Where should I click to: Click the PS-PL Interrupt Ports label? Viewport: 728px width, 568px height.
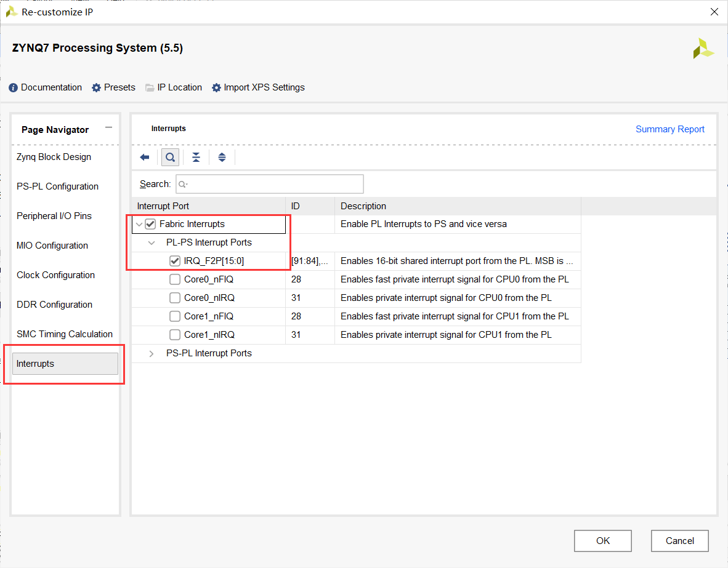[x=209, y=353]
